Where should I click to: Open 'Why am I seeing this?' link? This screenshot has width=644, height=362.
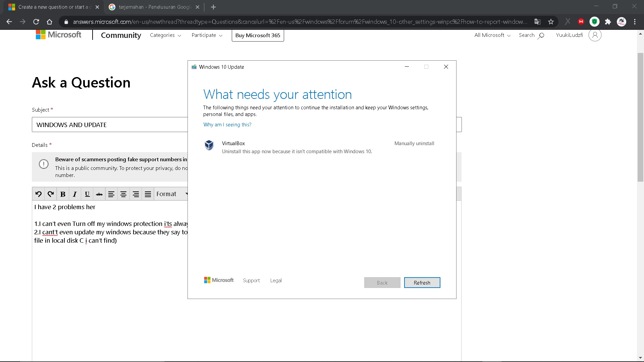tap(227, 125)
